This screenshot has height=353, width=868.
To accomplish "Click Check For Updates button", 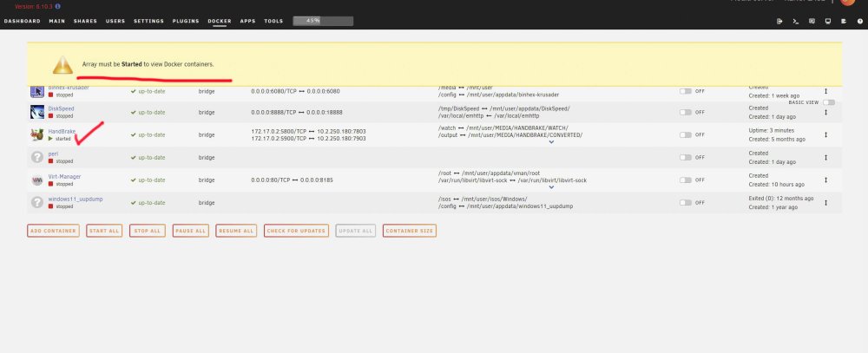I will tap(296, 231).
